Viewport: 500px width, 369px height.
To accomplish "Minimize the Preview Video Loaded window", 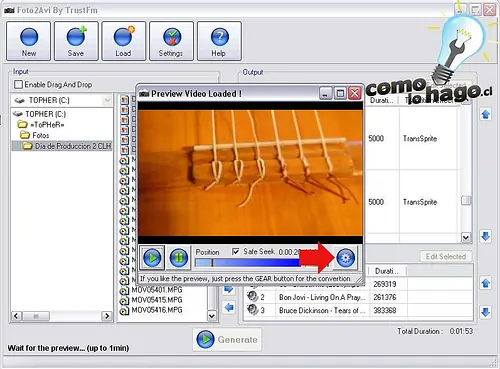I will pos(326,94).
